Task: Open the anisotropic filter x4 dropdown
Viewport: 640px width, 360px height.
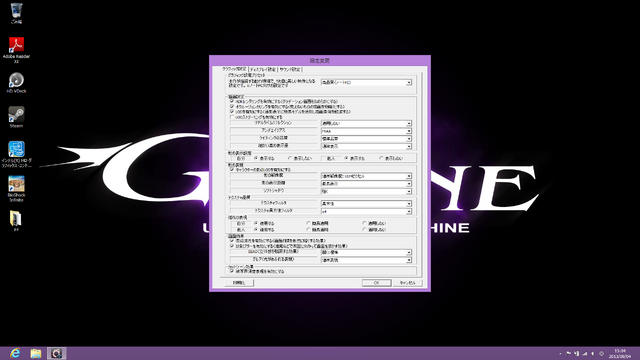Action: point(366,211)
